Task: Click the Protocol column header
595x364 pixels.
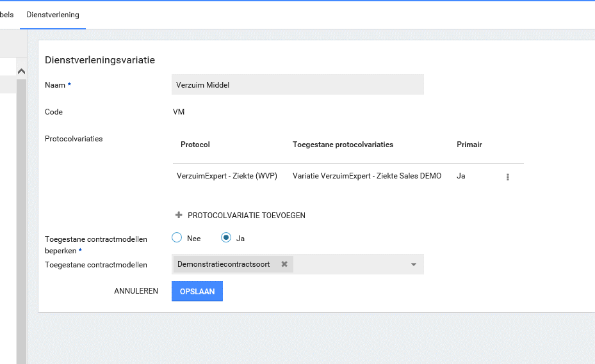Action: (195, 145)
